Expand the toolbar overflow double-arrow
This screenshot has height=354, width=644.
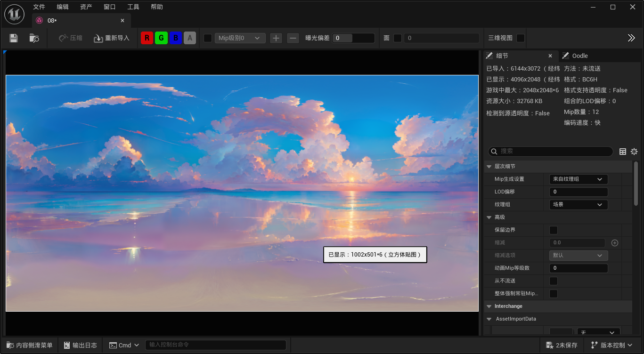[x=631, y=38]
